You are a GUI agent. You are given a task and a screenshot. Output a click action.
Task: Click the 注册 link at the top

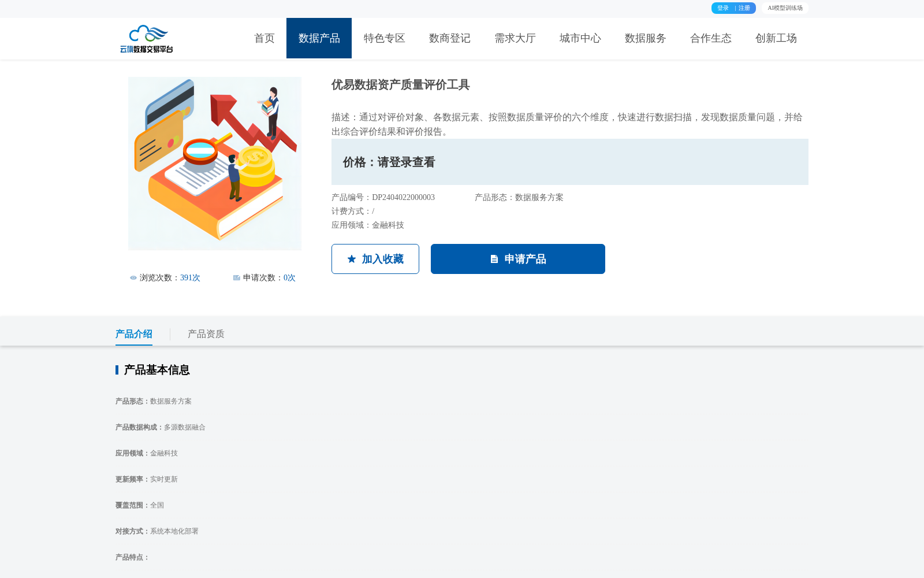click(x=744, y=8)
